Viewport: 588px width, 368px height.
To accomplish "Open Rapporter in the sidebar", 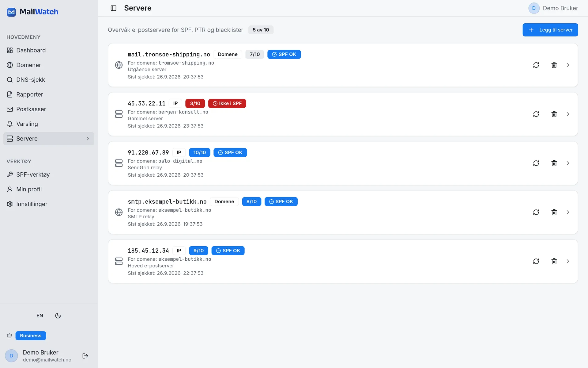I will point(49,94).
